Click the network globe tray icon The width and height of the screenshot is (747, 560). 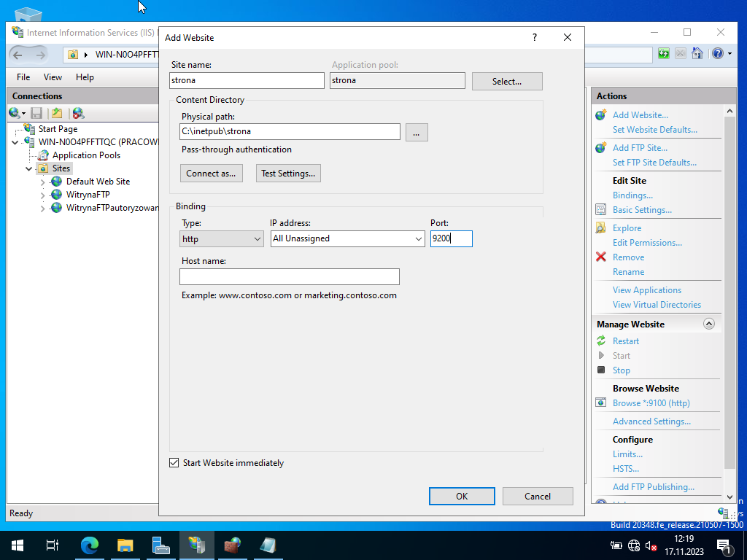click(634, 545)
